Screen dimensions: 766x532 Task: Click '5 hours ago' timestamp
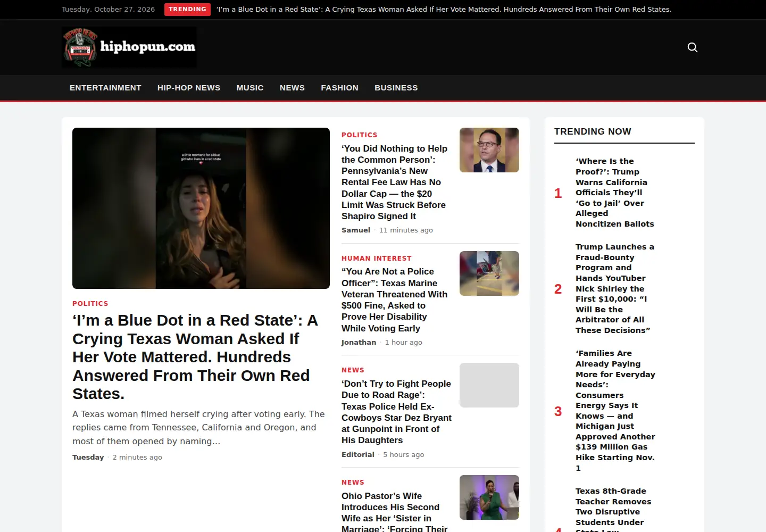pos(404,455)
